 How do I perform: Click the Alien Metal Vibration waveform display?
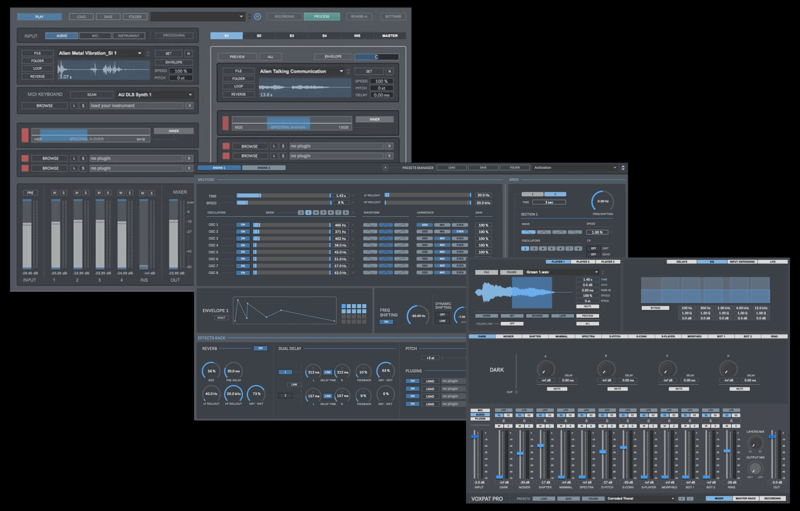coord(104,70)
